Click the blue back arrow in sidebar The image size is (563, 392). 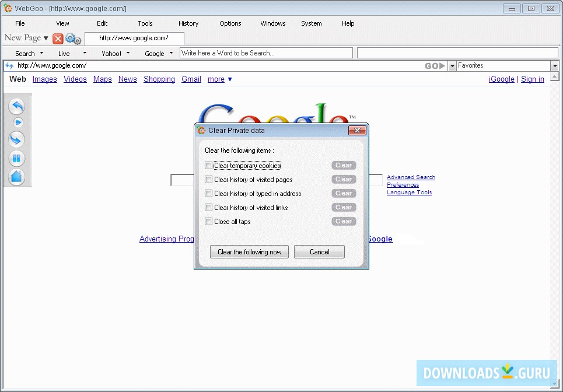(x=16, y=107)
